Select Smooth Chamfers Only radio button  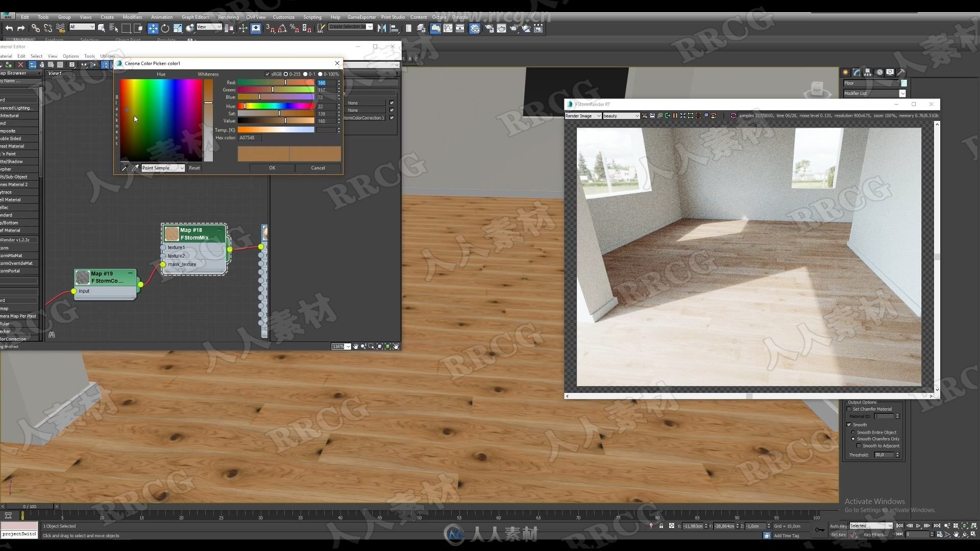(853, 439)
